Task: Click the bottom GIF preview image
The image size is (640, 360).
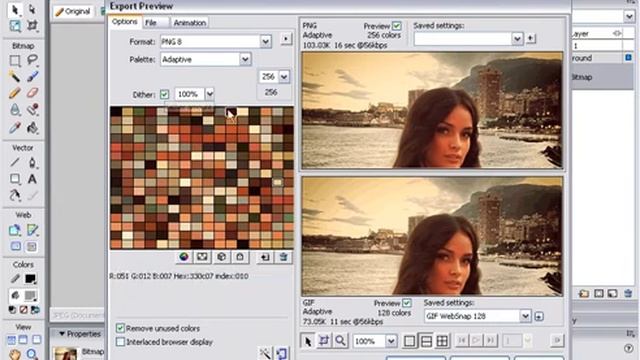Action: [x=432, y=236]
